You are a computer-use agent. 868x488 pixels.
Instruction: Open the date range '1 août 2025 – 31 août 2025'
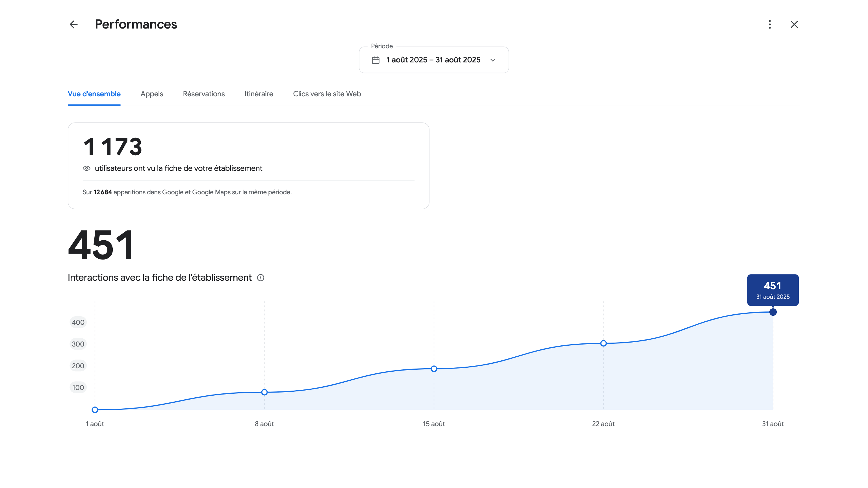pyautogui.click(x=434, y=60)
